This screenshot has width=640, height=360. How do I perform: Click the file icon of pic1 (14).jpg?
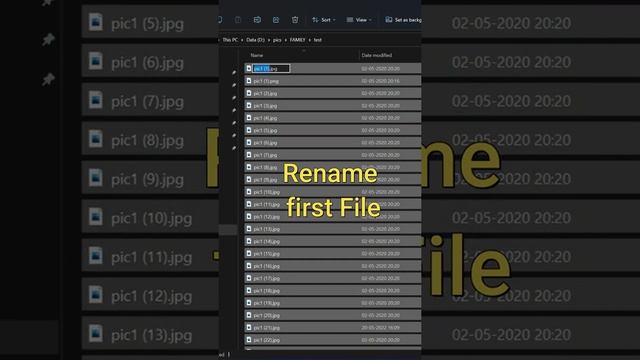pos(249,241)
